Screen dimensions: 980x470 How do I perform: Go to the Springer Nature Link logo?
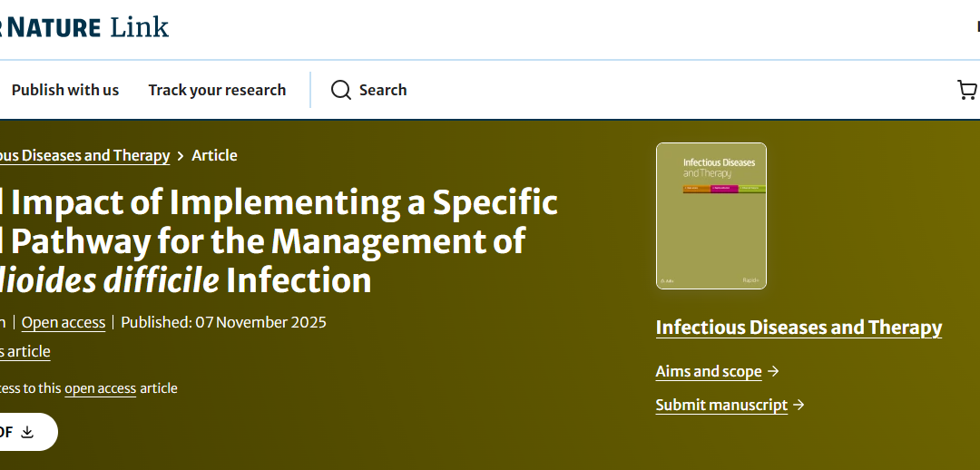tap(84, 26)
